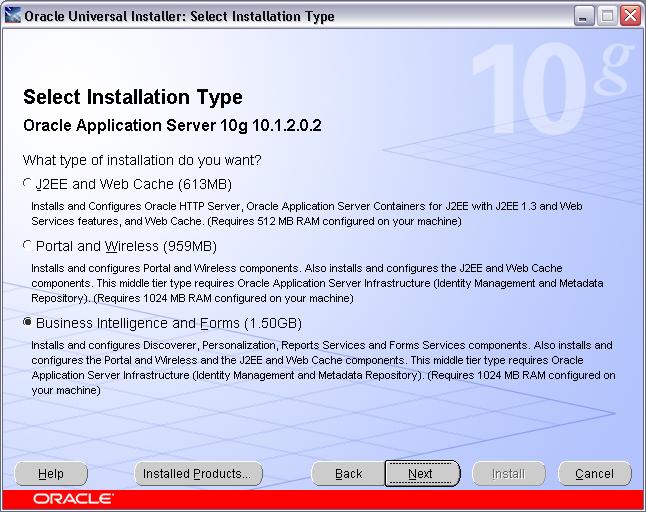Click the grayed-out Install button
Viewport: 646px width, 512px height.
pyautogui.click(x=508, y=473)
